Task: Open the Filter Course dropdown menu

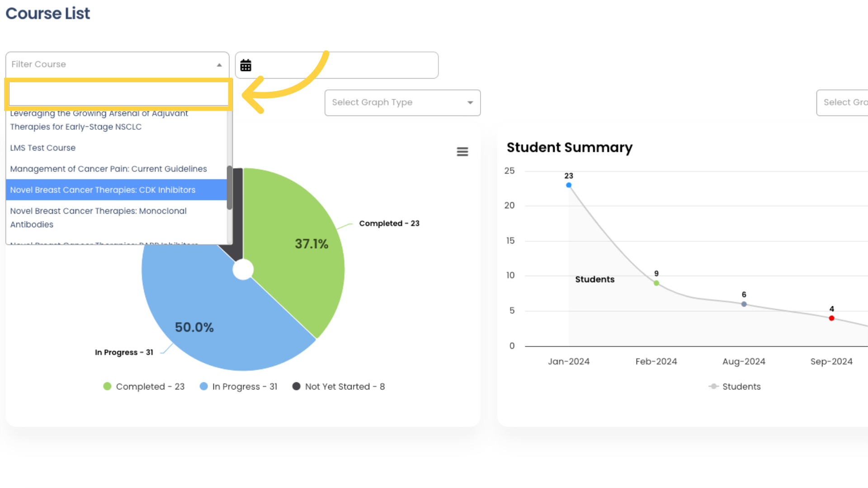Action: tap(117, 64)
